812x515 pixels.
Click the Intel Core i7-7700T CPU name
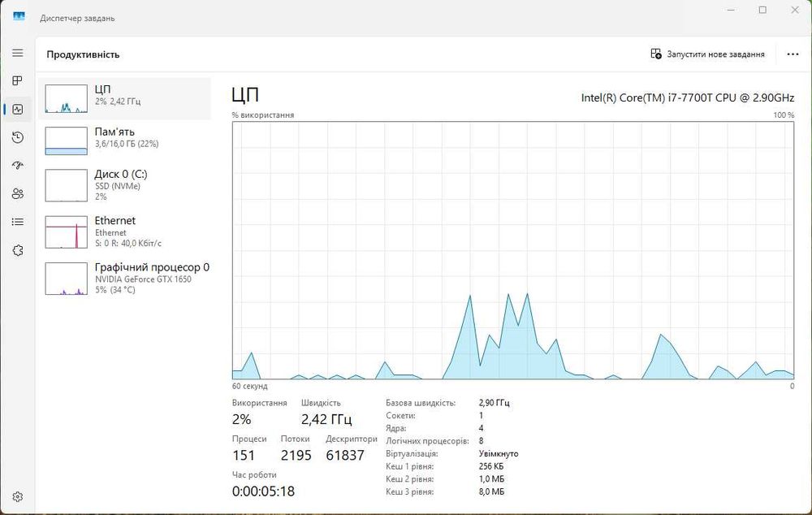tap(687, 97)
